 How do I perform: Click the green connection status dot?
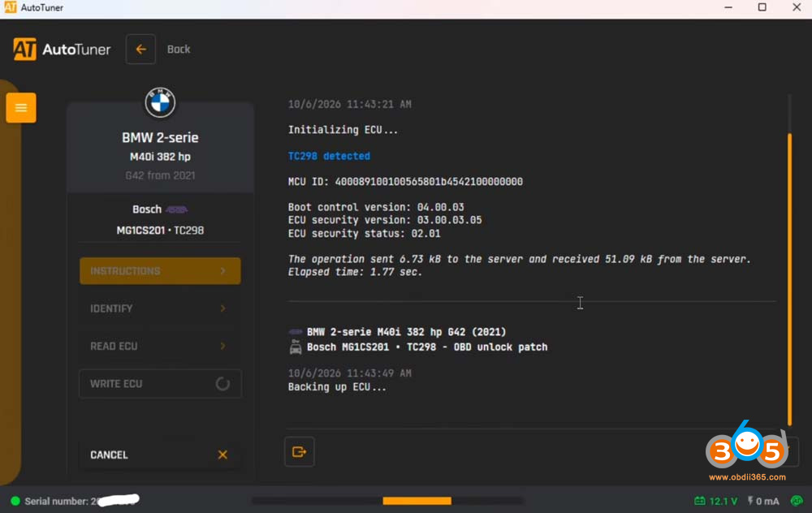point(15,501)
